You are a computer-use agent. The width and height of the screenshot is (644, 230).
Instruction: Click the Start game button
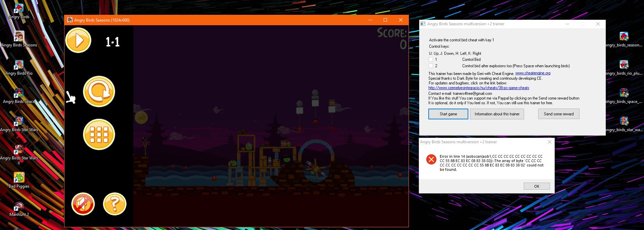448,114
